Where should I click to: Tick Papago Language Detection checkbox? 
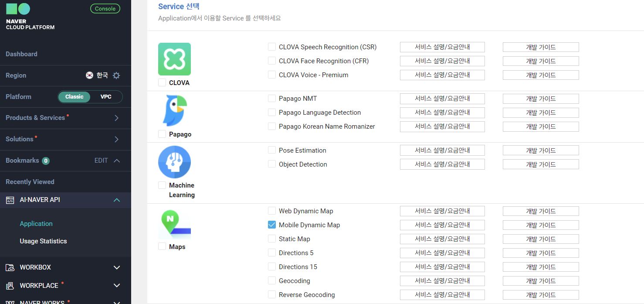272,112
